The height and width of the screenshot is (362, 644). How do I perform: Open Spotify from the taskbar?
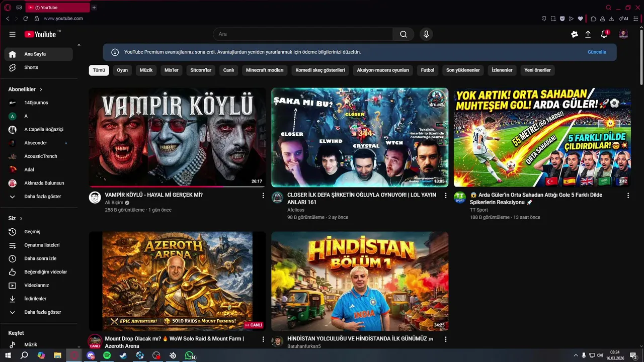[x=107, y=355]
